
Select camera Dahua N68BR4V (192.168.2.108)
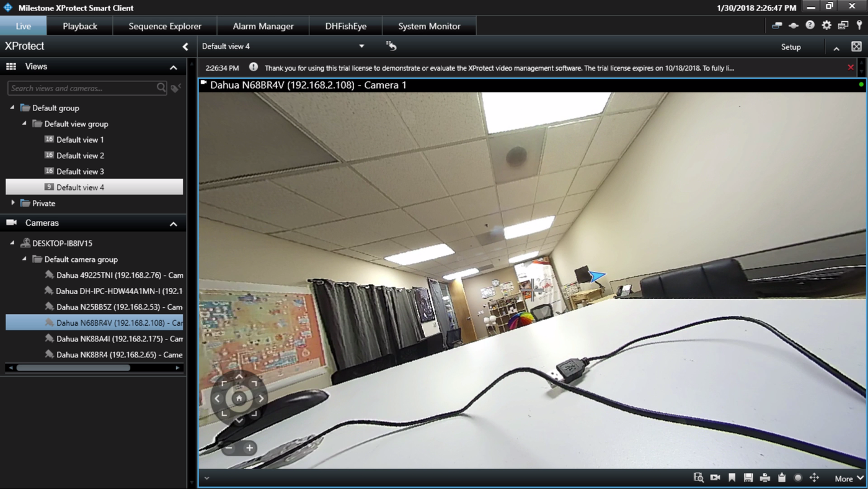tap(94, 323)
